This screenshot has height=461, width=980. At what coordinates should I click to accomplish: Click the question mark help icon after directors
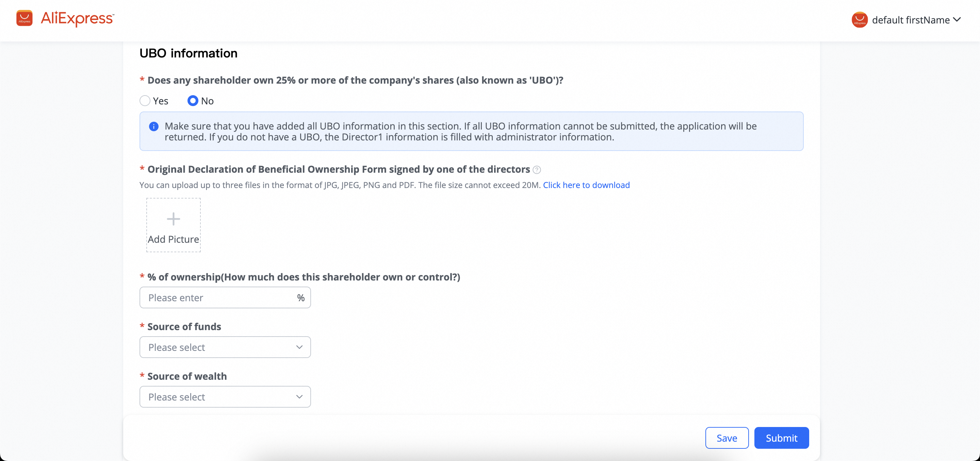coord(536,170)
